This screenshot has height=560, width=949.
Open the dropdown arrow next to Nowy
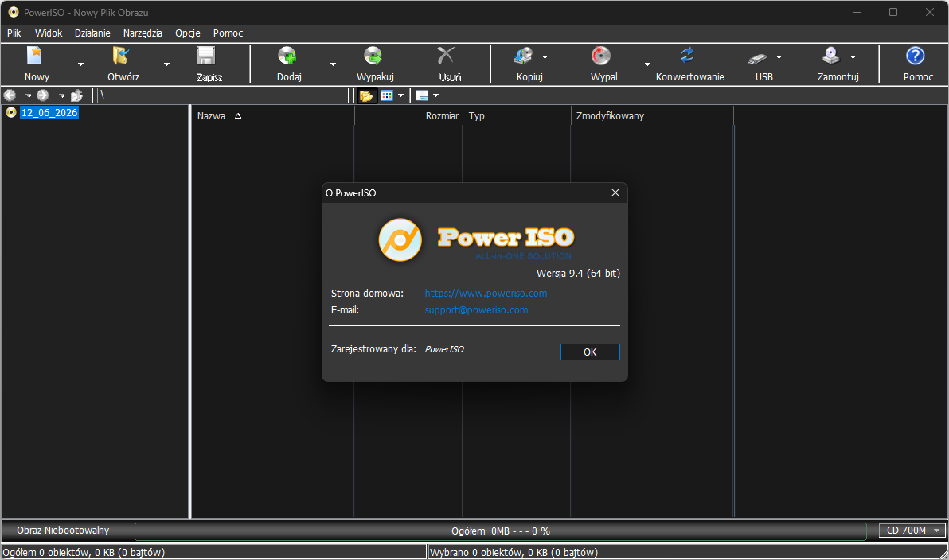80,64
